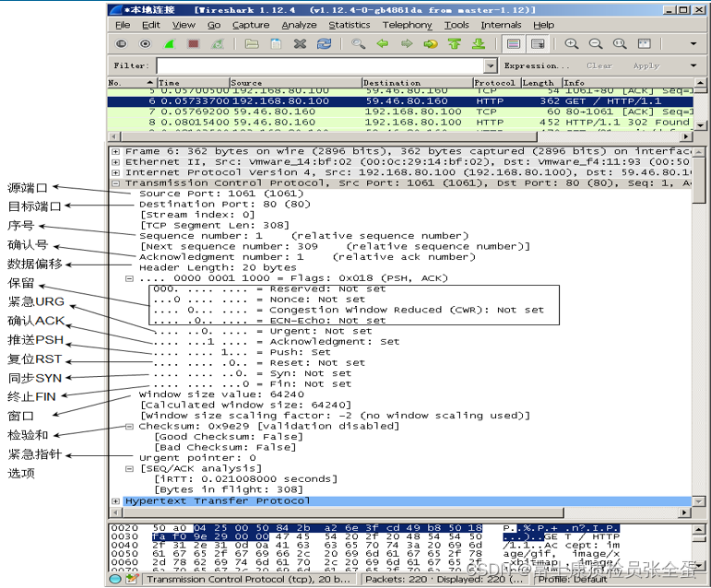The width and height of the screenshot is (711, 588).
Task: Sort packets by Time column header
Action: (193, 83)
